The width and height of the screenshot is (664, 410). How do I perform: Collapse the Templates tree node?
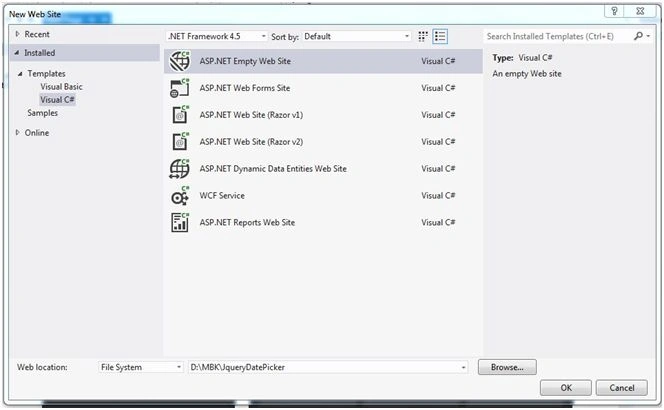[20, 74]
